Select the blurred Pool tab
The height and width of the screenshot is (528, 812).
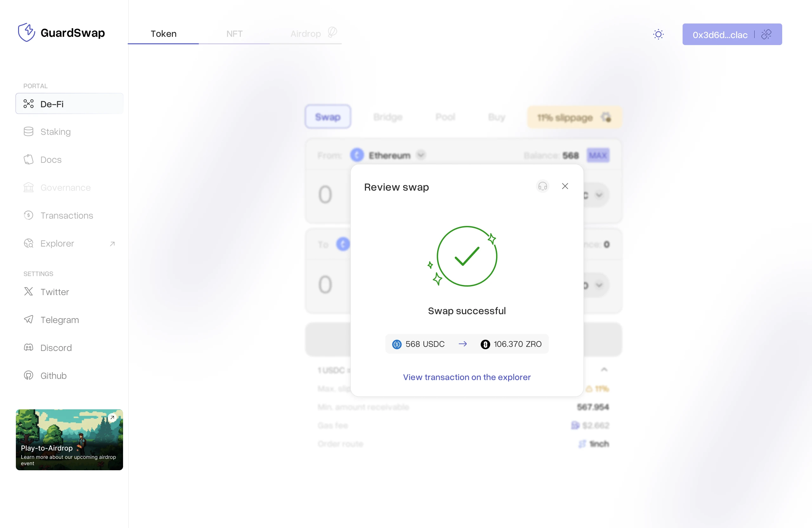[x=445, y=117]
